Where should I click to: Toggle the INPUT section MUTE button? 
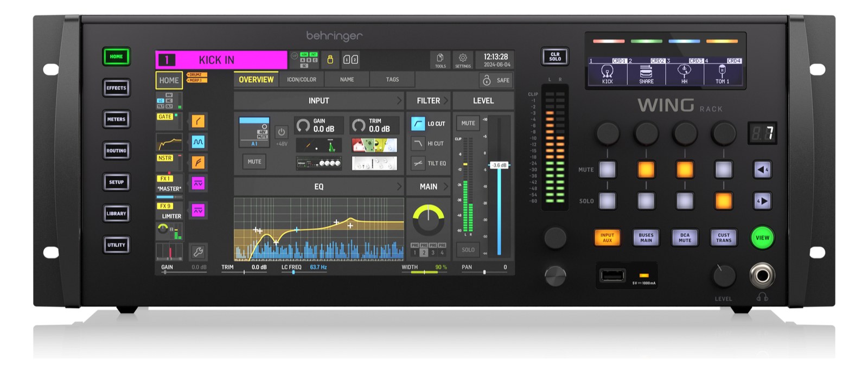pyautogui.click(x=254, y=162)
